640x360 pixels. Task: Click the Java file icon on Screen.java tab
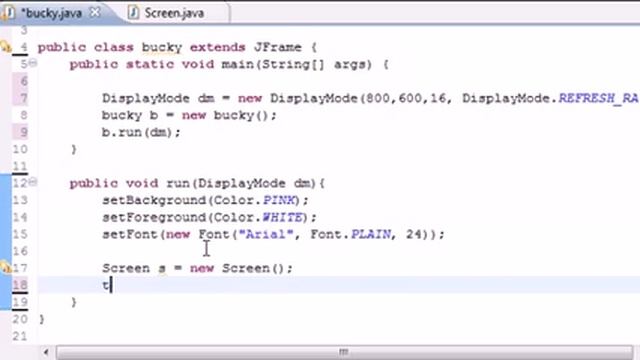133,13
